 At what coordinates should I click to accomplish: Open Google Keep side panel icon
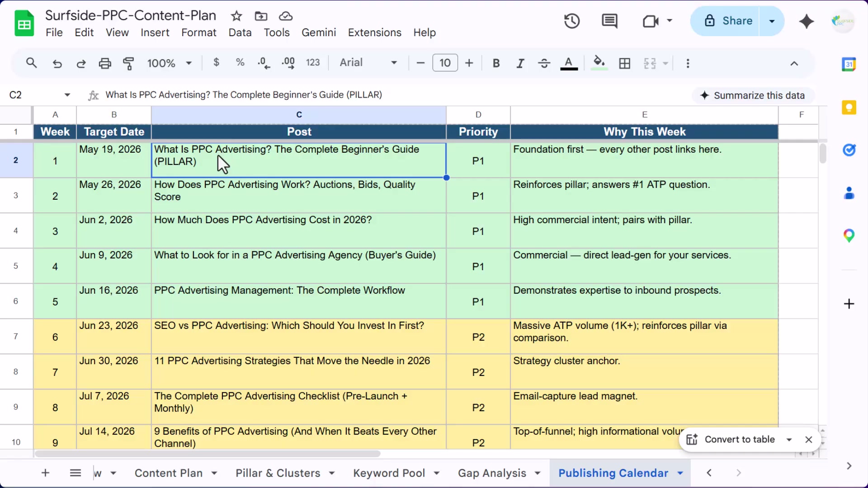pos(849,108)
